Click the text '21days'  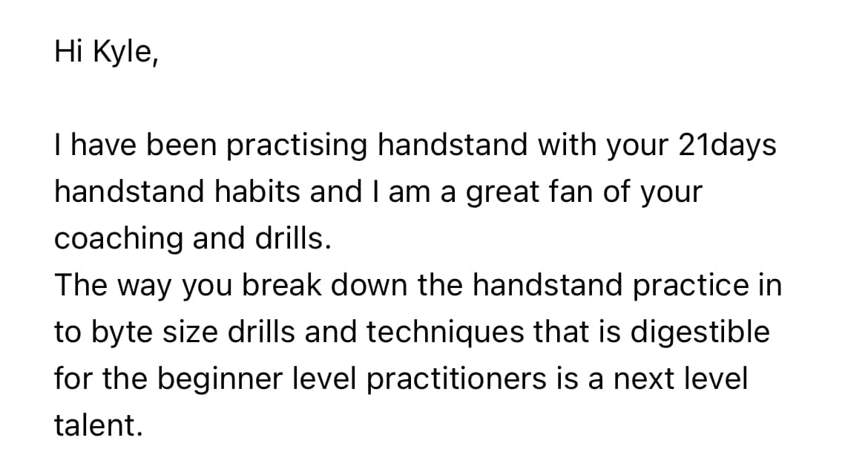[x=727, y=145]
